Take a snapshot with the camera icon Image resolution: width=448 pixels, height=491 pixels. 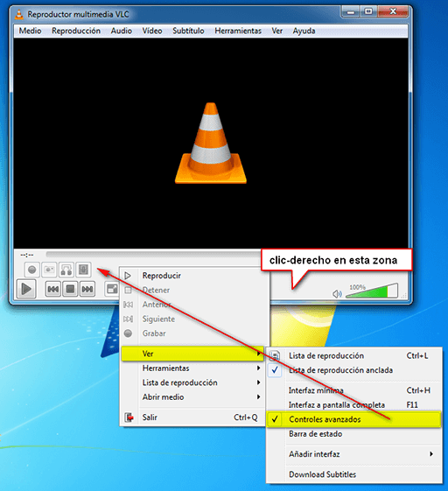point(49,270)
